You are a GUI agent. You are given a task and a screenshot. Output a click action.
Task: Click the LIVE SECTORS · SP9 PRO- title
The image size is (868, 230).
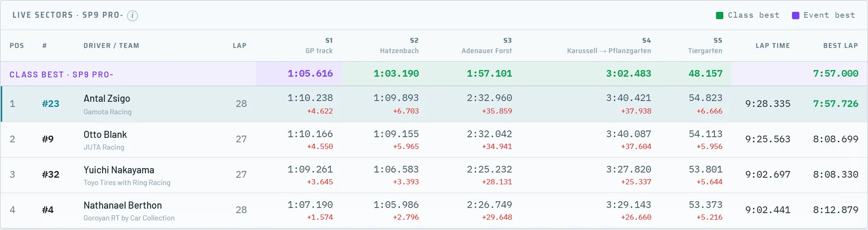[x=68, y=15]
